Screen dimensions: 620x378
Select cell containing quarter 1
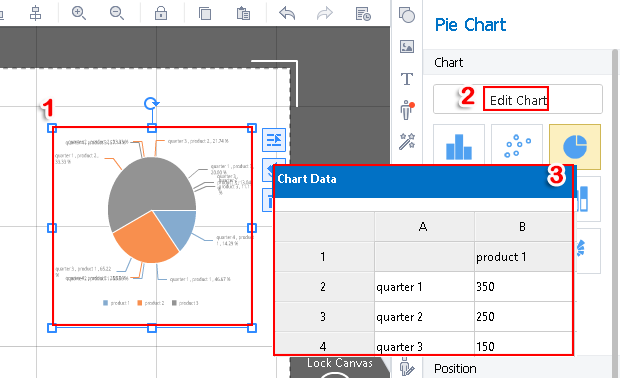pos(424,287)
